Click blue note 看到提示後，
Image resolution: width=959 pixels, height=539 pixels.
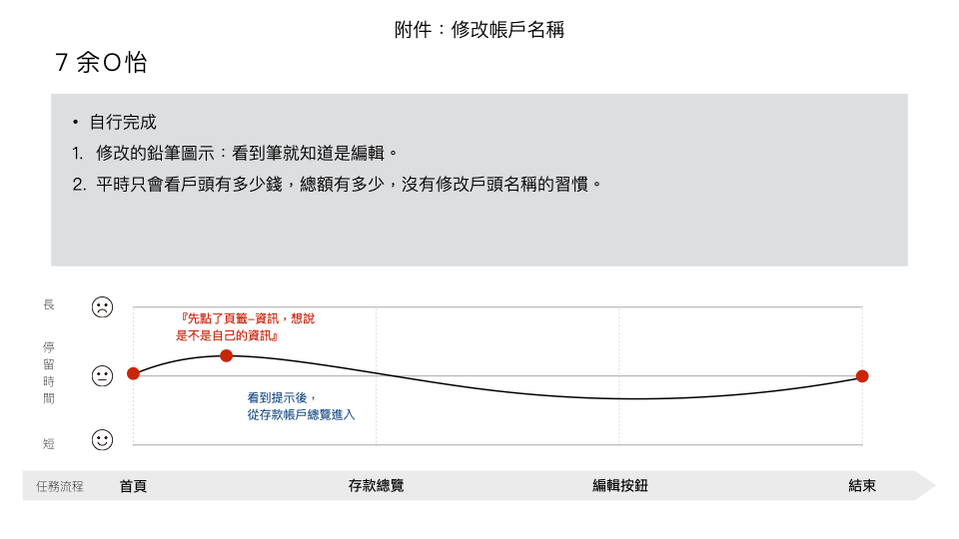pyautogui.click(x=282, y=398)
